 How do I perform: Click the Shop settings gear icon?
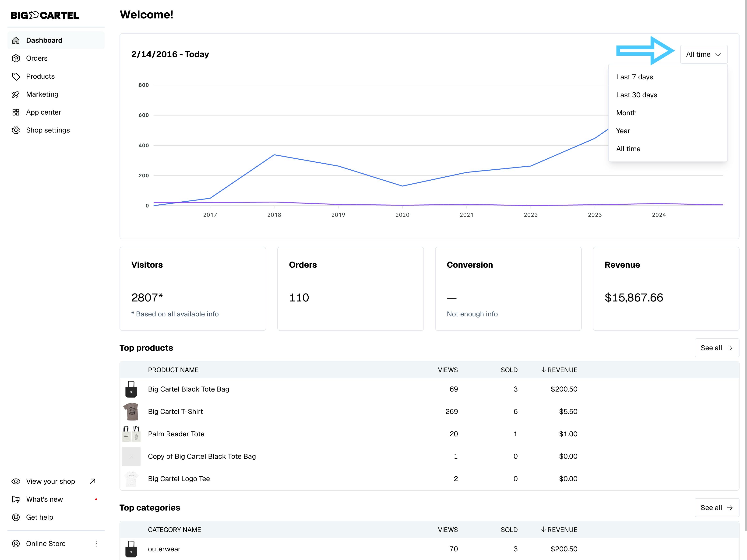tap(16, 130)
